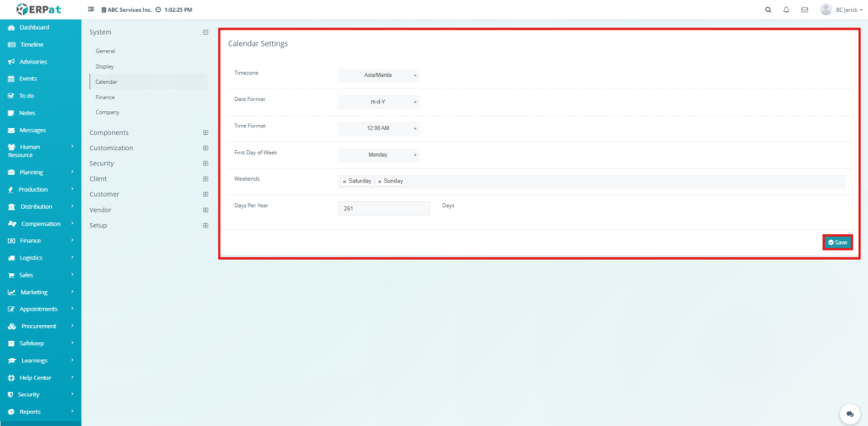Click the Production icon

click(x=11, y=189)
